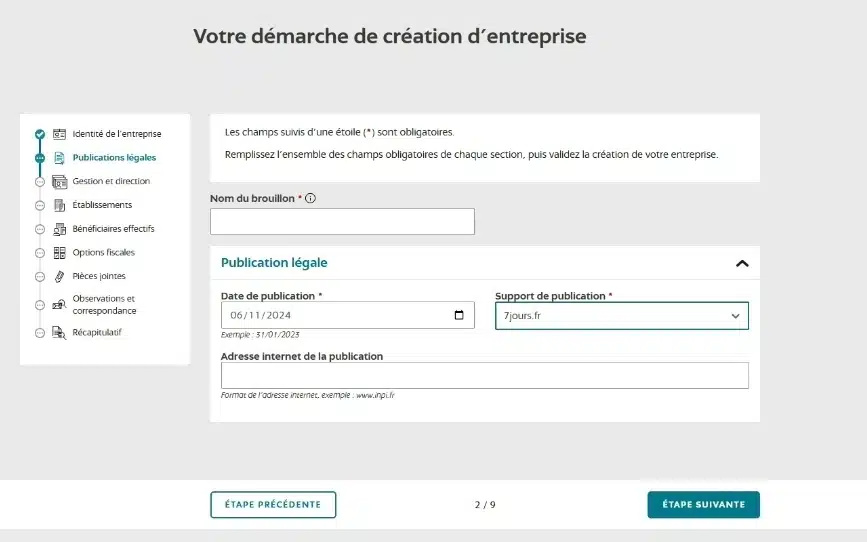Open Pièces jointes step label
This screenshot has width=867, height=542.
click(99, 276)
